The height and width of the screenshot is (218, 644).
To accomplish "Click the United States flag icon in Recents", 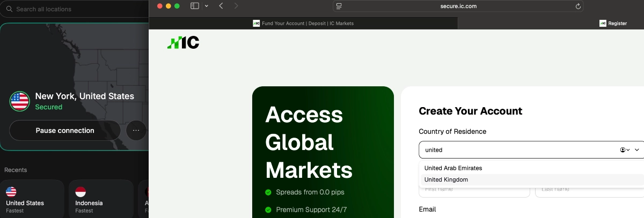I will (x=11, y=192).
